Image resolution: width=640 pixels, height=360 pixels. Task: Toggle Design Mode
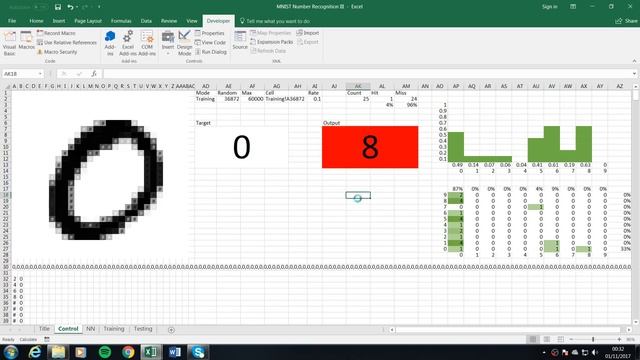coord(184,43)
